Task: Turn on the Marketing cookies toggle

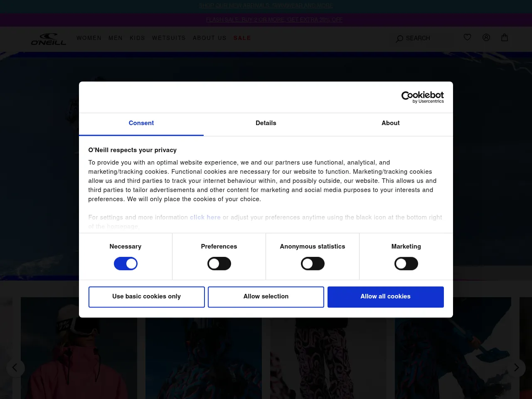Action: click(406, 264)
